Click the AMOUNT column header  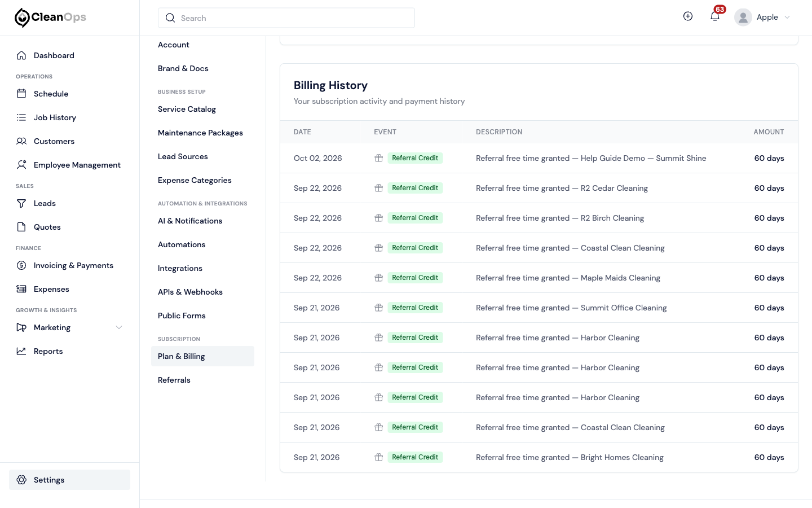pyautogui.click(x=769, y=132)
